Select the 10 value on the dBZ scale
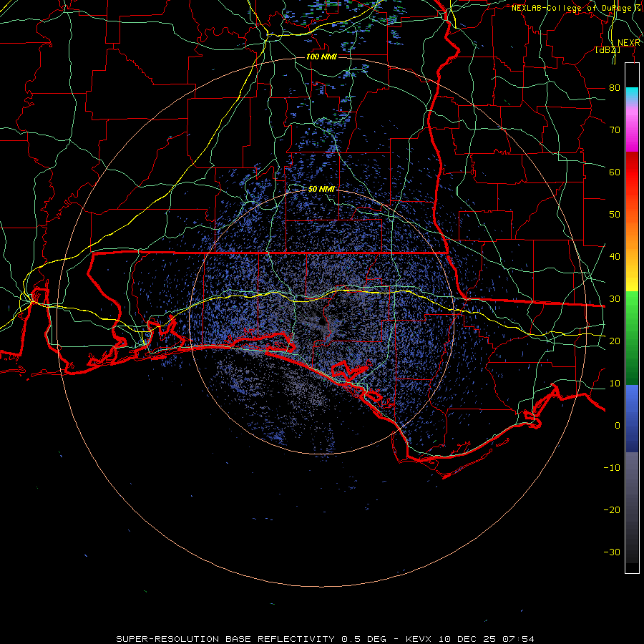The width and height of the screenshot is (644, 644). click(615, 384)
